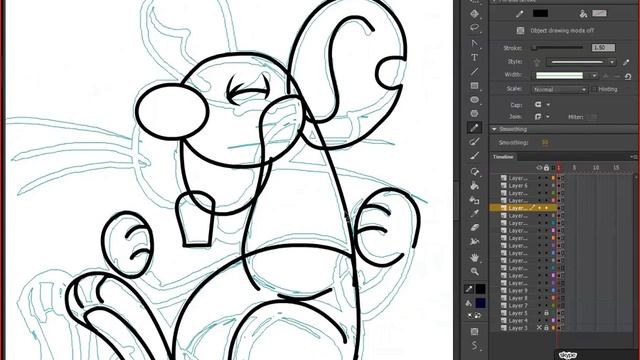Select the Hand tool

tap(474, 258)
